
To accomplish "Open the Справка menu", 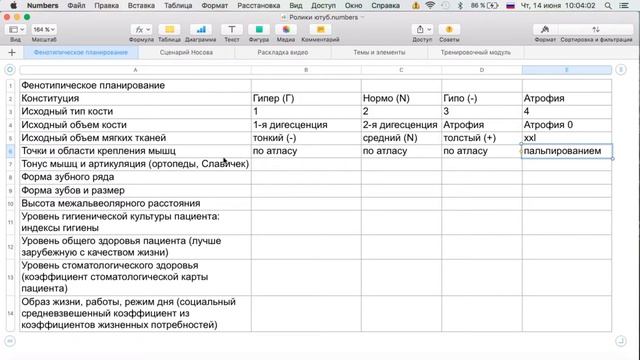I will (386, 6).
